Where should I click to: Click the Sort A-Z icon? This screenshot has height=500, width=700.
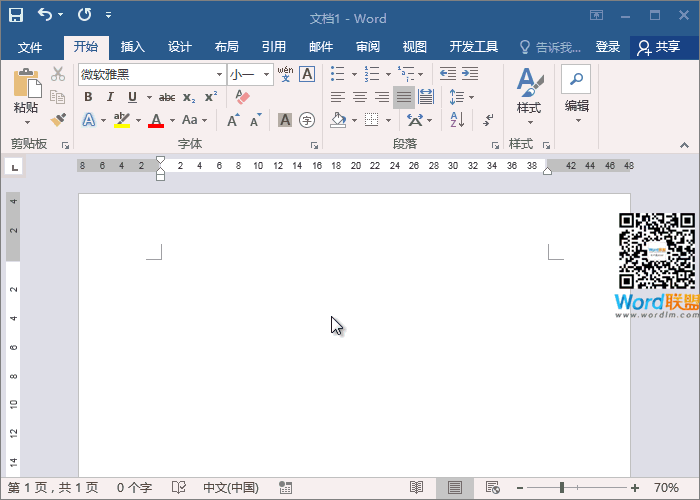tap(457, 120)
